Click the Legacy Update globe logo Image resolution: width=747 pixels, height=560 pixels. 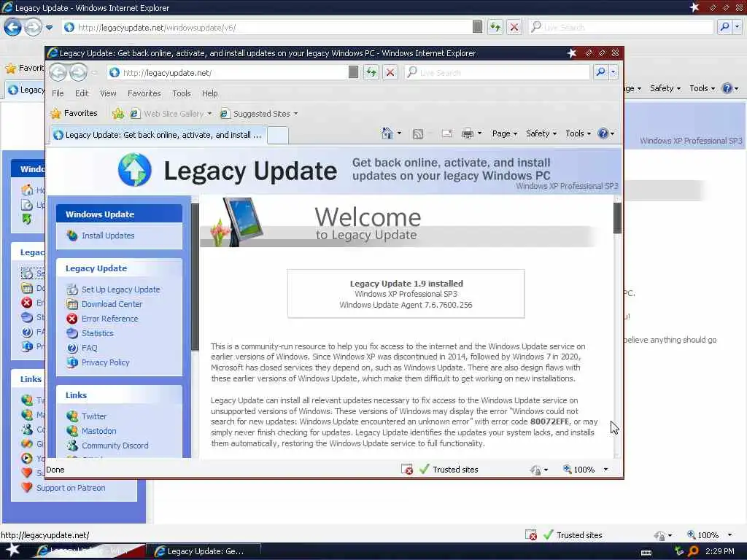[135, 169]
